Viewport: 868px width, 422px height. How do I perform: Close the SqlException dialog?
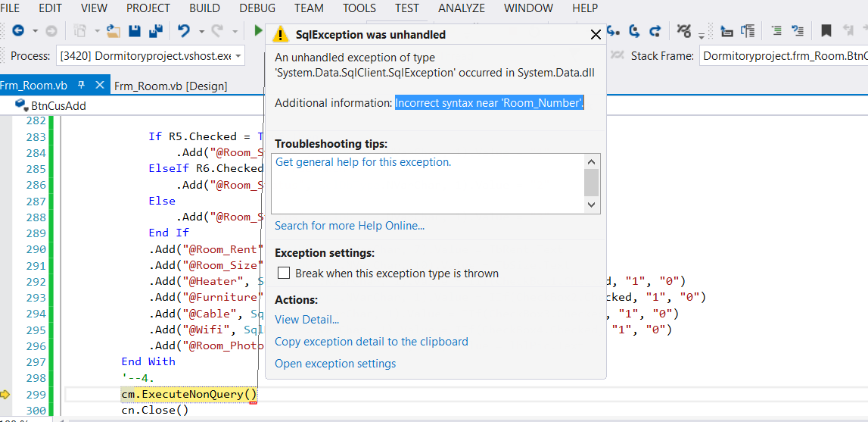(596, 35)
